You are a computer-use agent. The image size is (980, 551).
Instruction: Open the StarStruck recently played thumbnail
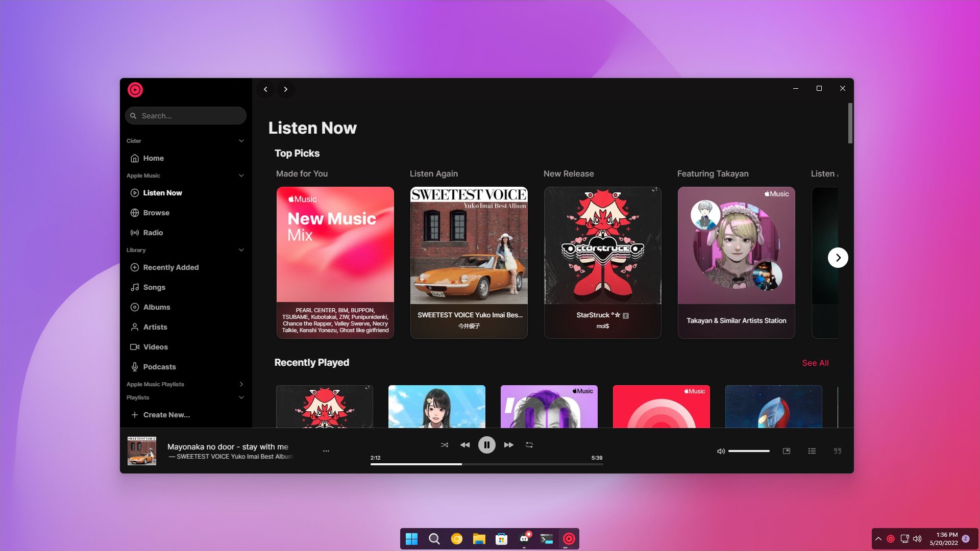point(325,407)
